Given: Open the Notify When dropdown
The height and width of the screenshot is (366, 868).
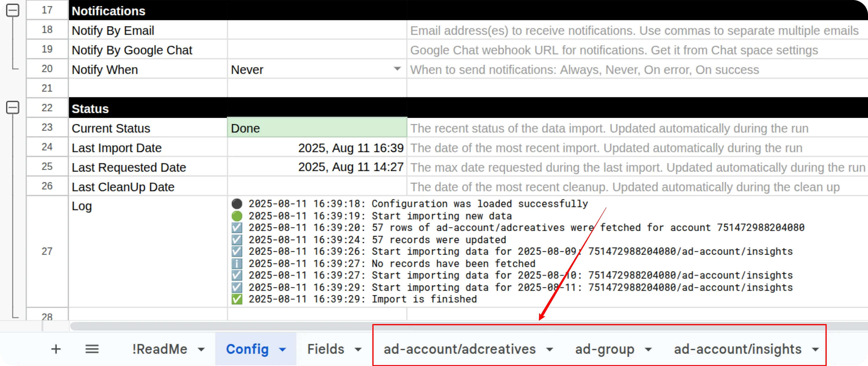Looking at the screenshot, I should (x=397, y=69).
